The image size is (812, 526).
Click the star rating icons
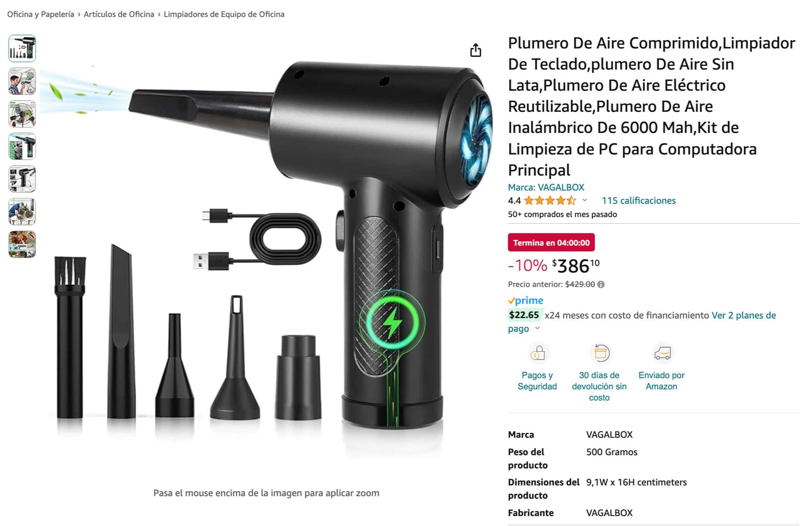pos(550,201)
